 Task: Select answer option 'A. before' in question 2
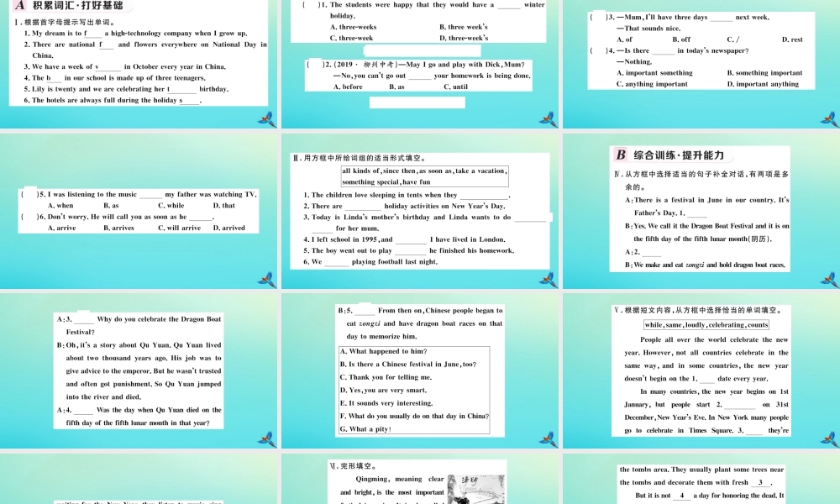pyautogui.click(x=348, y=87)
